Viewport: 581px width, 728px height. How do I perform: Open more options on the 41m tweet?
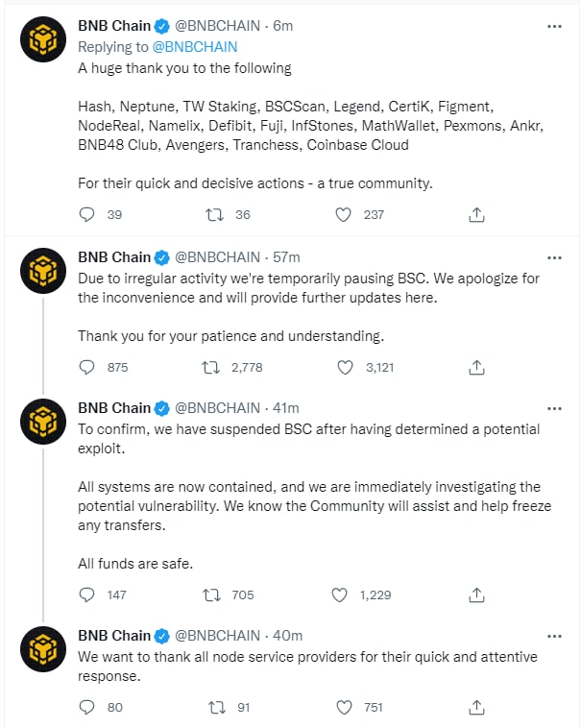coord(554,408)
